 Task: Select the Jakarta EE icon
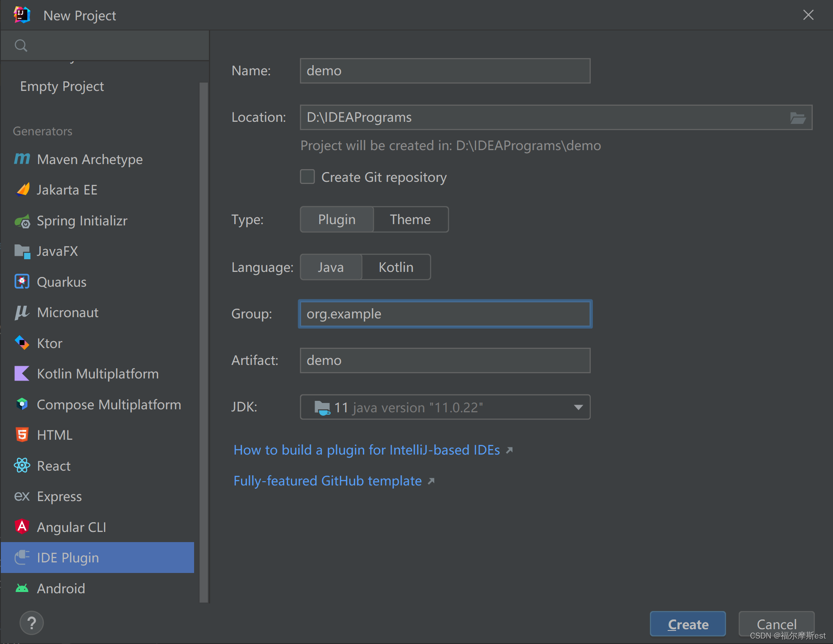22,190
